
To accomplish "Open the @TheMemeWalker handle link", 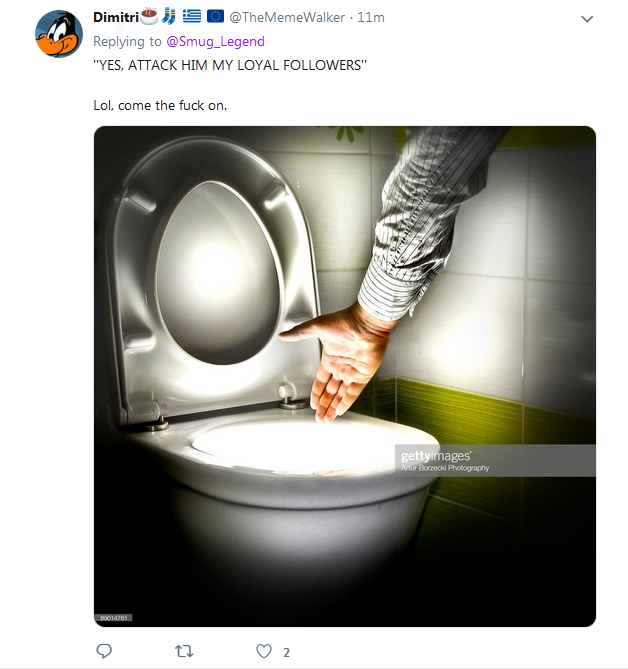I will 287,17.
